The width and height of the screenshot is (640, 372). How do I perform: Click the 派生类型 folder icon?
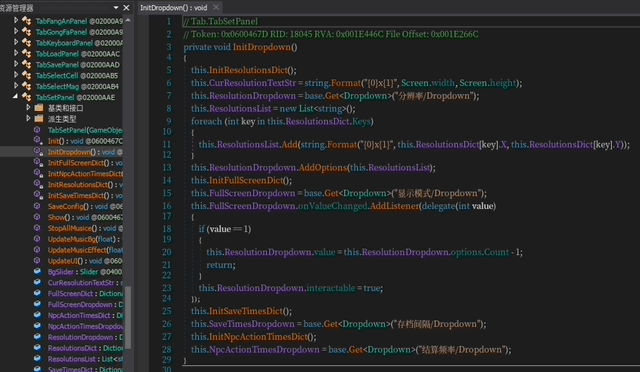click(x=39, y=119)
